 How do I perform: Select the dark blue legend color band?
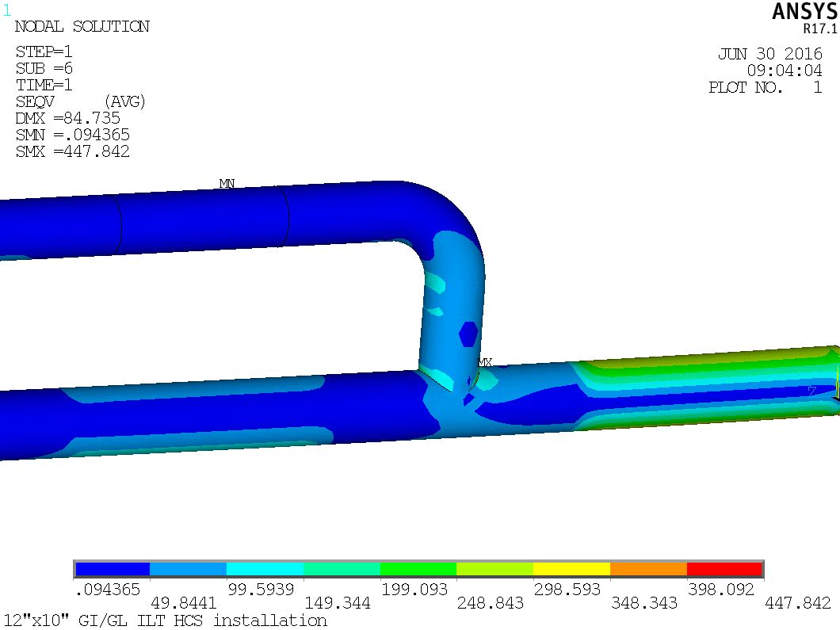tap(113, 569)
